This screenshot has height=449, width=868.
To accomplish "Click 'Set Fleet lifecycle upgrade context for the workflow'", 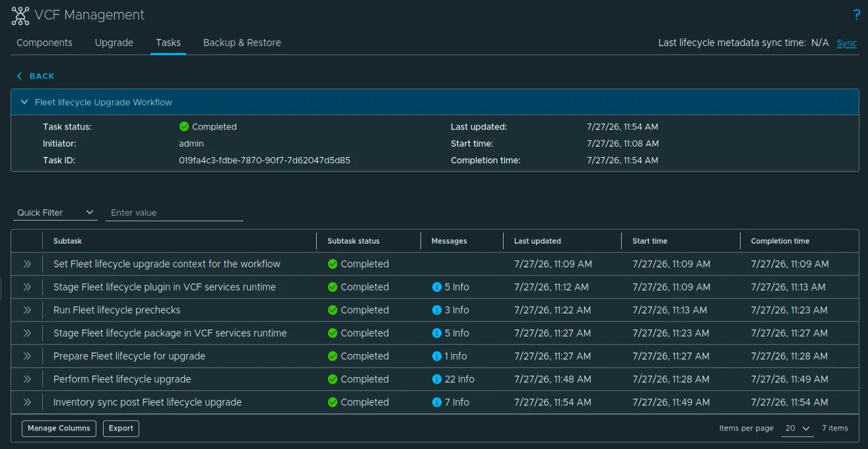I will (x=167, y=264).
